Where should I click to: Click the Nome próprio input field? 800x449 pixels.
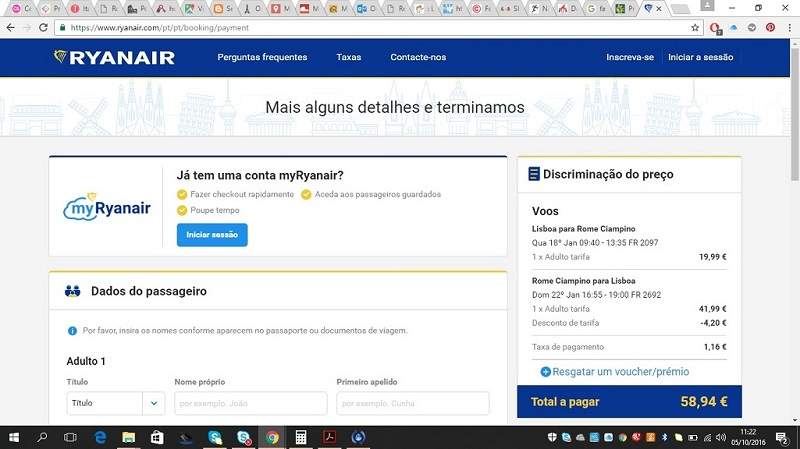pos(251,403)
